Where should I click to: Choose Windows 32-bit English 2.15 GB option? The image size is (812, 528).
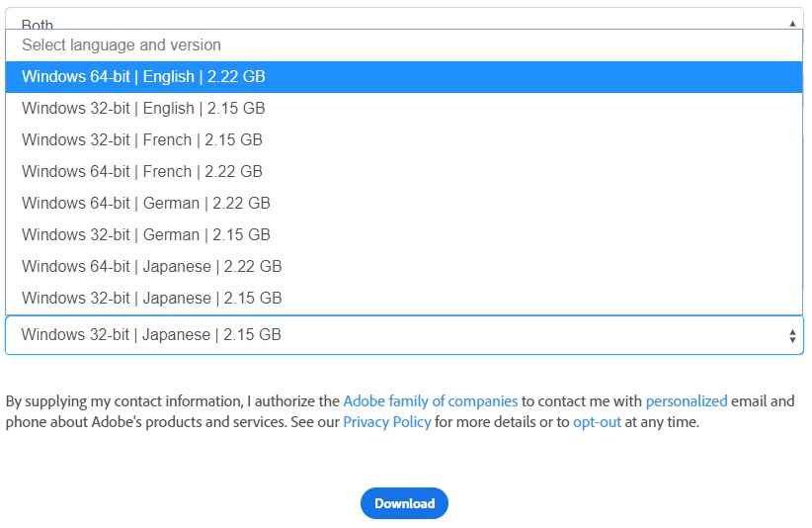coord(404,109)
